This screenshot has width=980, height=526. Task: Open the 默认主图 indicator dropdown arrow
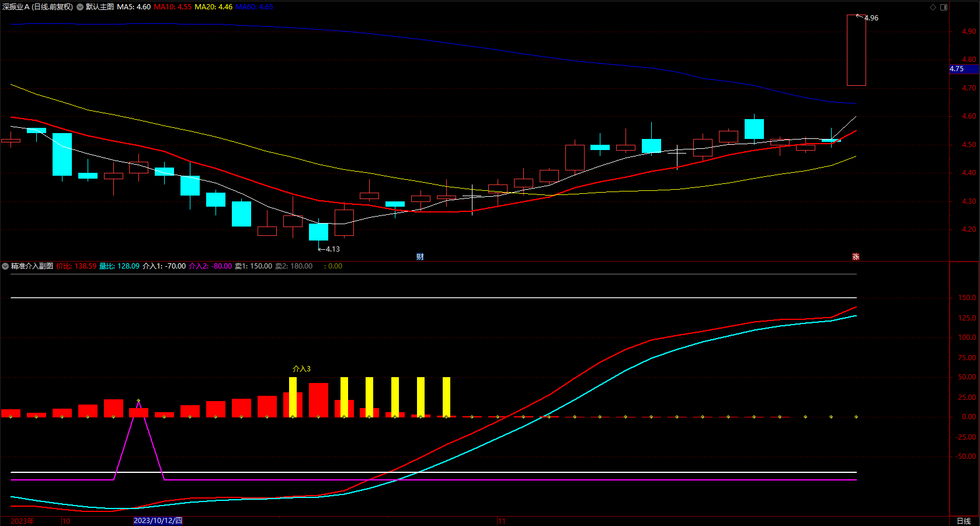click(80, 7)
